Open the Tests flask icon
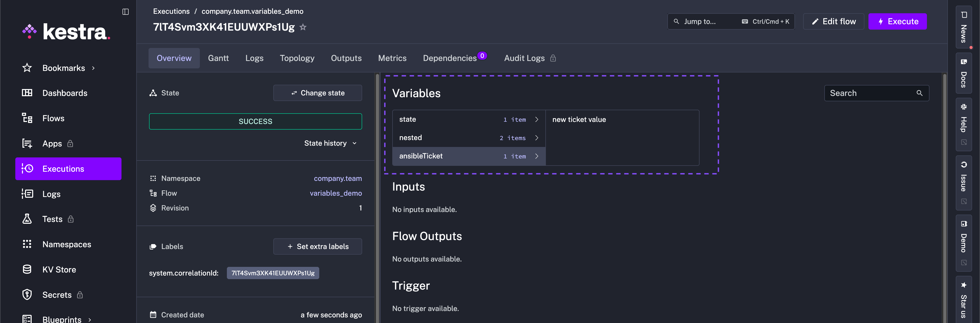Viewport: 980px width, 323px height. click(x=27, y=219)
